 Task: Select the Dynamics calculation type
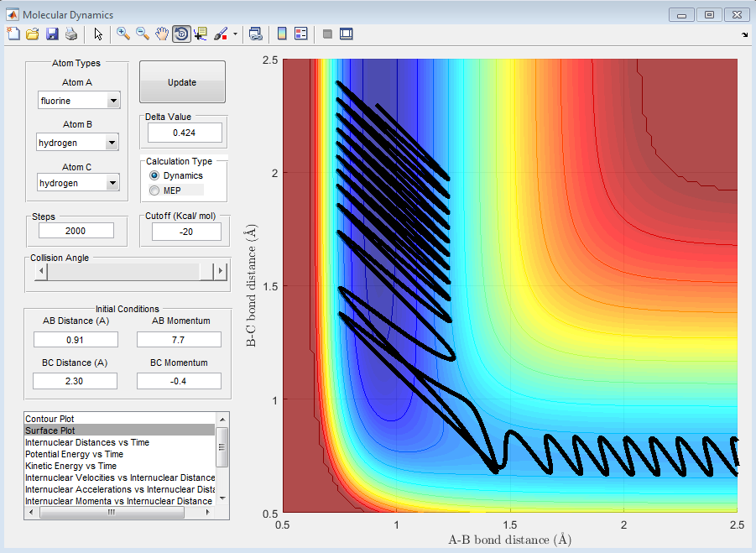[154, 175]
